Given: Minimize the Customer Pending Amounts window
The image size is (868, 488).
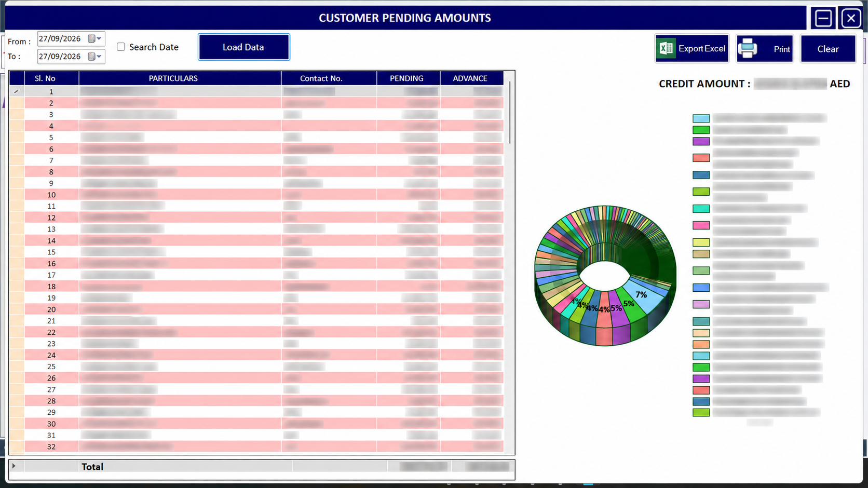Looking at the screenshot, I should 823,18.
